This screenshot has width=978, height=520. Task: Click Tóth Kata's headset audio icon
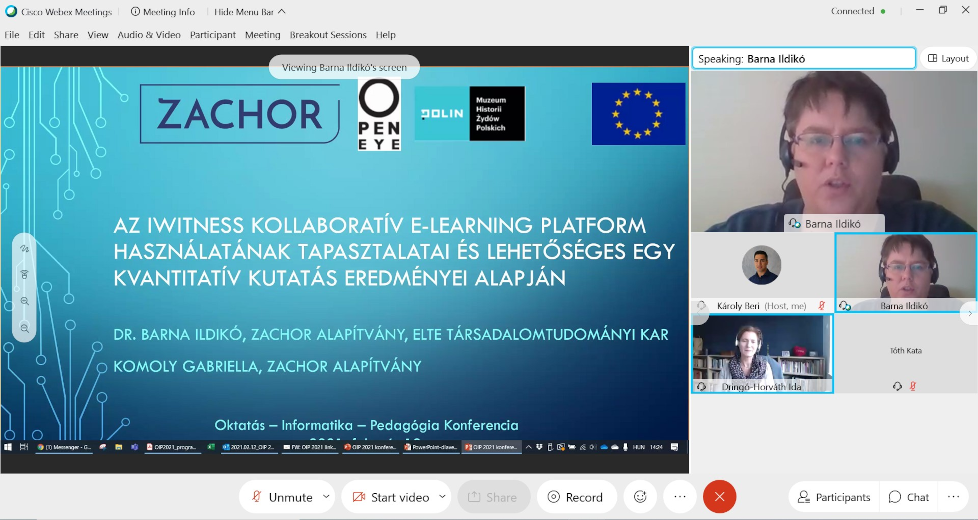pyautogui.click(x=897, y=386)
